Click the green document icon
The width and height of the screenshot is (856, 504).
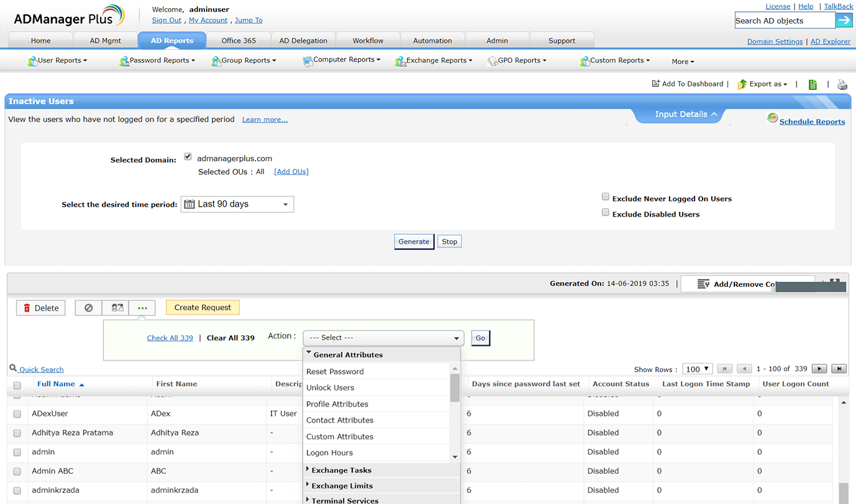click(x=813, y=84)
